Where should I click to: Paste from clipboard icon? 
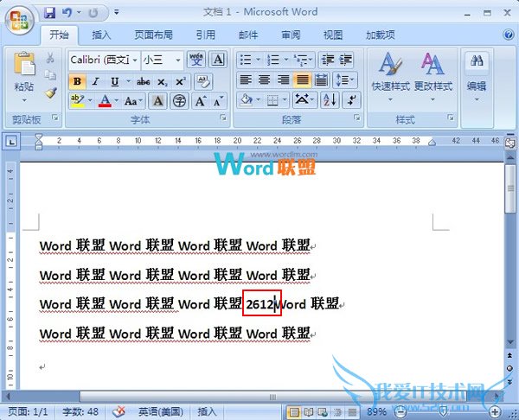coord(24,63)
